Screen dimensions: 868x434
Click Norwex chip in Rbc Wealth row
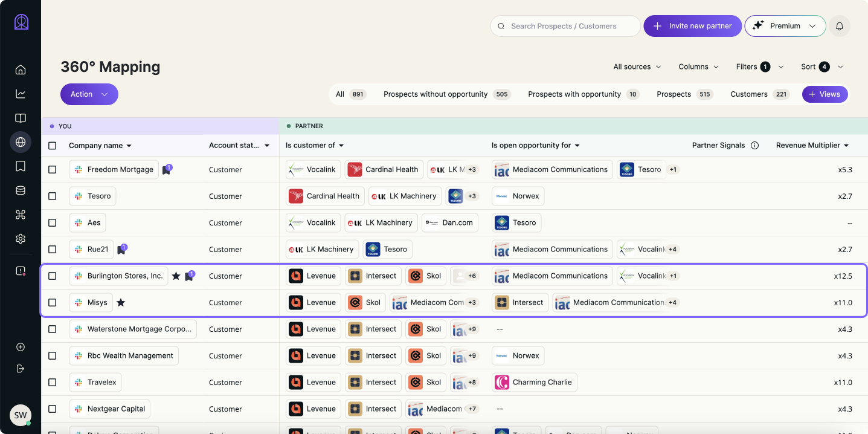pos(518,355)
